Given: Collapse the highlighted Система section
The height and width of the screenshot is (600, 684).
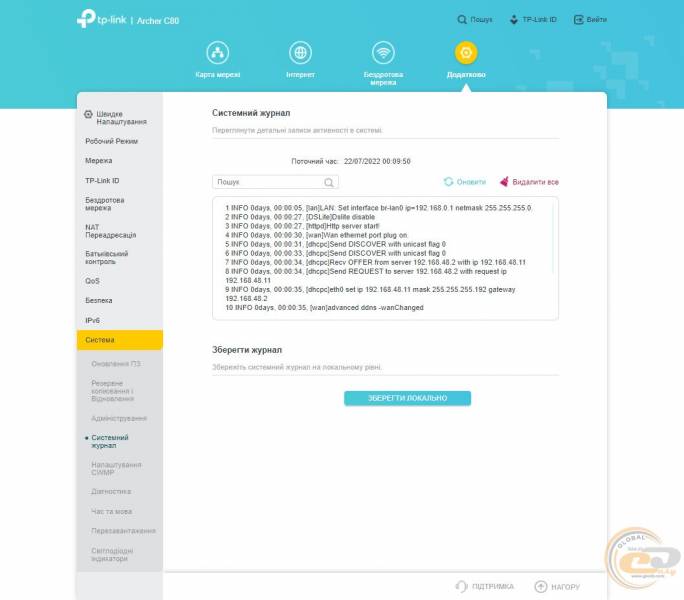Looking at the screenshot, I should pos(120,340).
